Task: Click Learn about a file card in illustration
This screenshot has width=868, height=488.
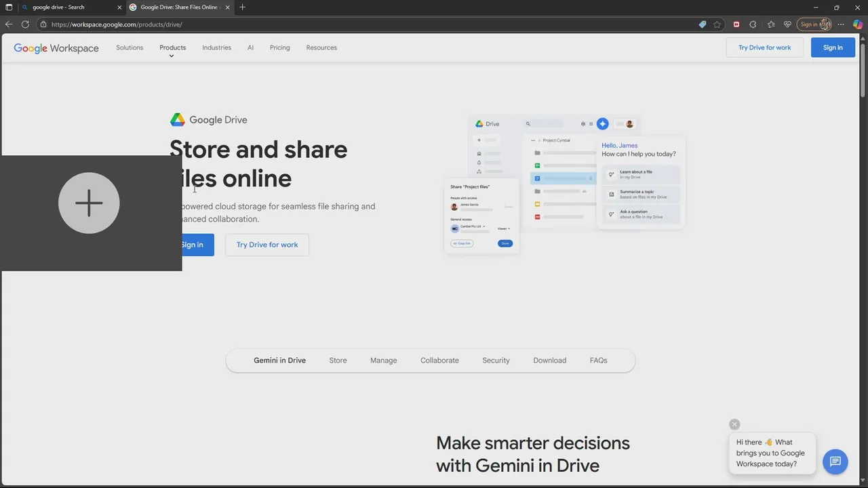Action: point(642,174)
